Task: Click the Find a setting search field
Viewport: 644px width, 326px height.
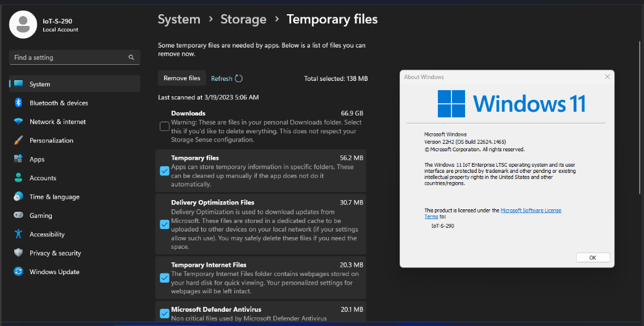Action: point(75,57)
